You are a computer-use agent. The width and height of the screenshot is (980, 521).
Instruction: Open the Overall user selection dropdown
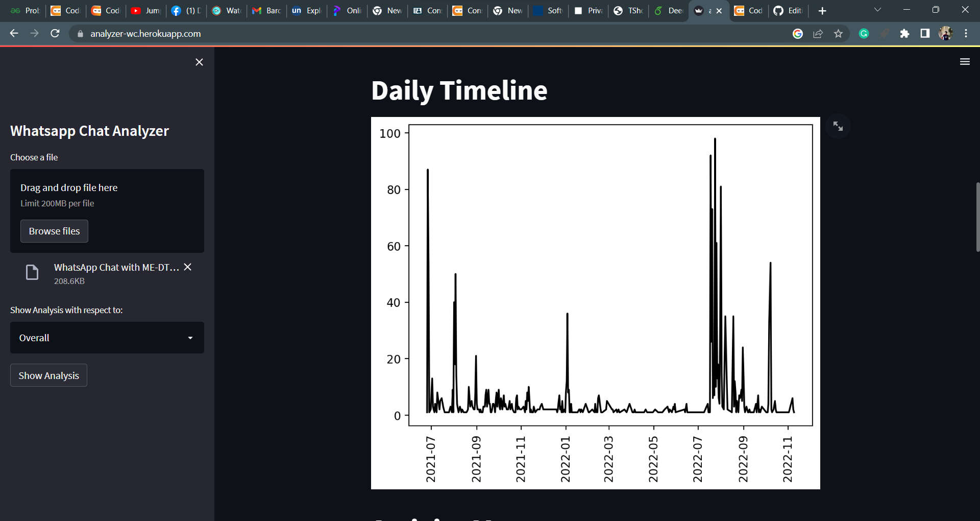[x=107, y=338]
